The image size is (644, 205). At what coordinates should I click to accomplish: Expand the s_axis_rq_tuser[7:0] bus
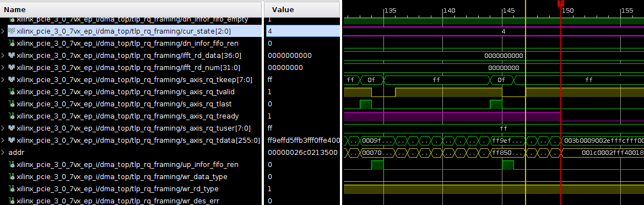[x=3, y=128]
